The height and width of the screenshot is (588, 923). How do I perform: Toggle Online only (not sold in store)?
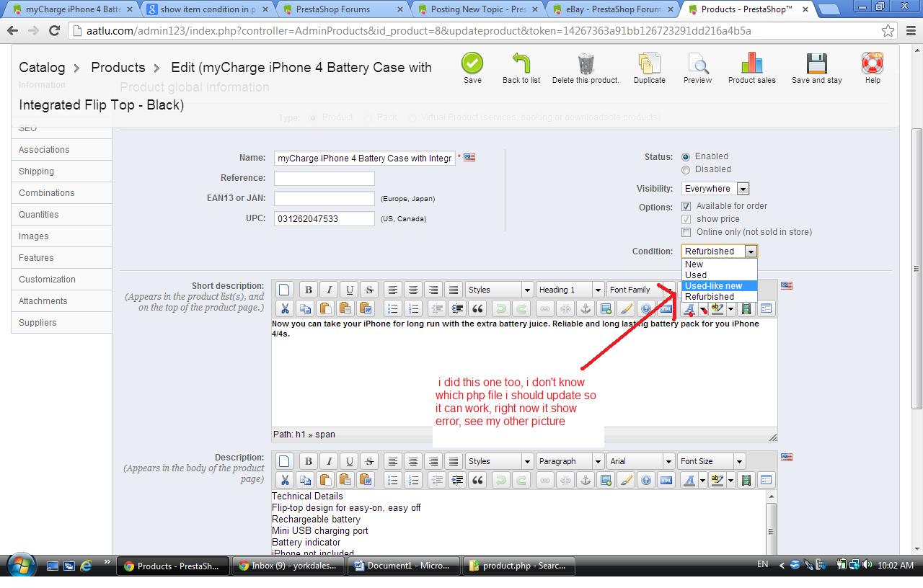coord(686,232)
